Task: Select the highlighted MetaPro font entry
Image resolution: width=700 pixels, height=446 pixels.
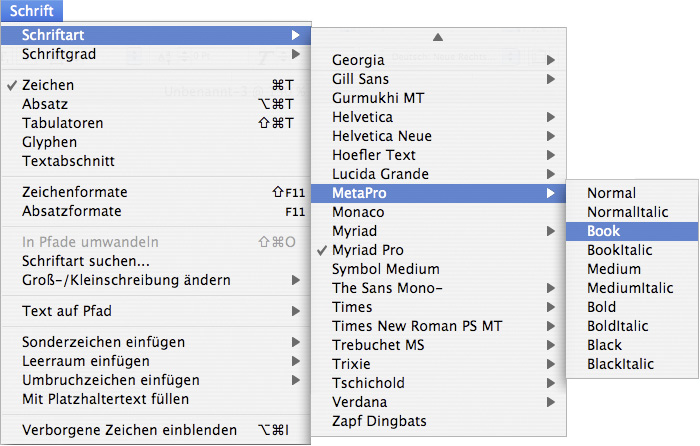Action: [x=439, y=193]
